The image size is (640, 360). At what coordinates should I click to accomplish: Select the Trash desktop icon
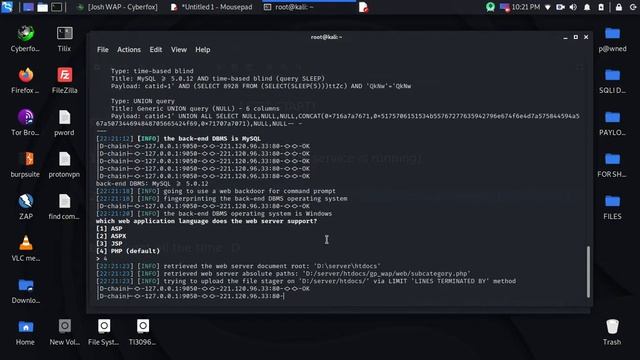pyautogui.click(x=612, y=333)
